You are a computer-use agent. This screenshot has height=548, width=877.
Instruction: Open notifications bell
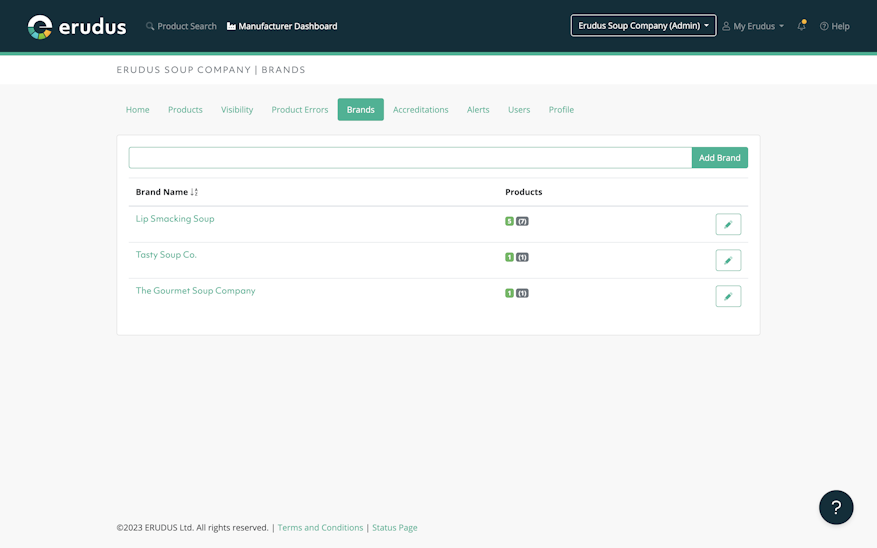801,26
